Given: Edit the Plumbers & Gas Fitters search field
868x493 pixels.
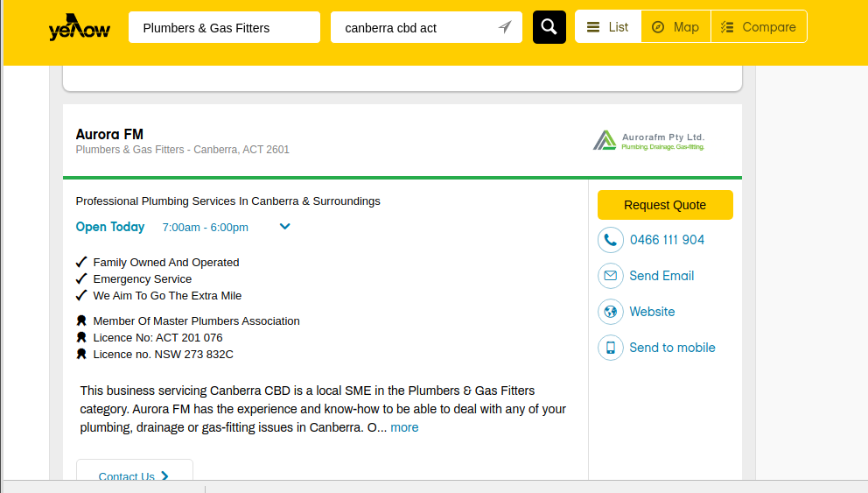Looking at the screenshot, I should click(224, 27).
